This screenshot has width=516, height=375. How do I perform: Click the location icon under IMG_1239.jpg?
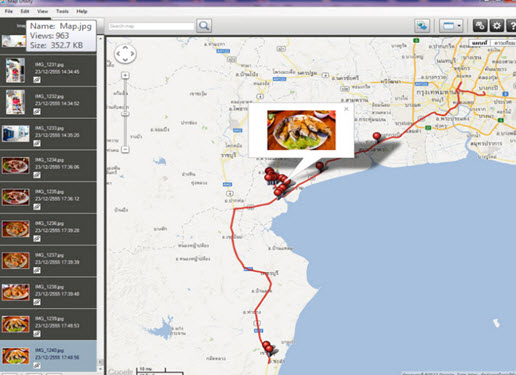tap(37, 334)
